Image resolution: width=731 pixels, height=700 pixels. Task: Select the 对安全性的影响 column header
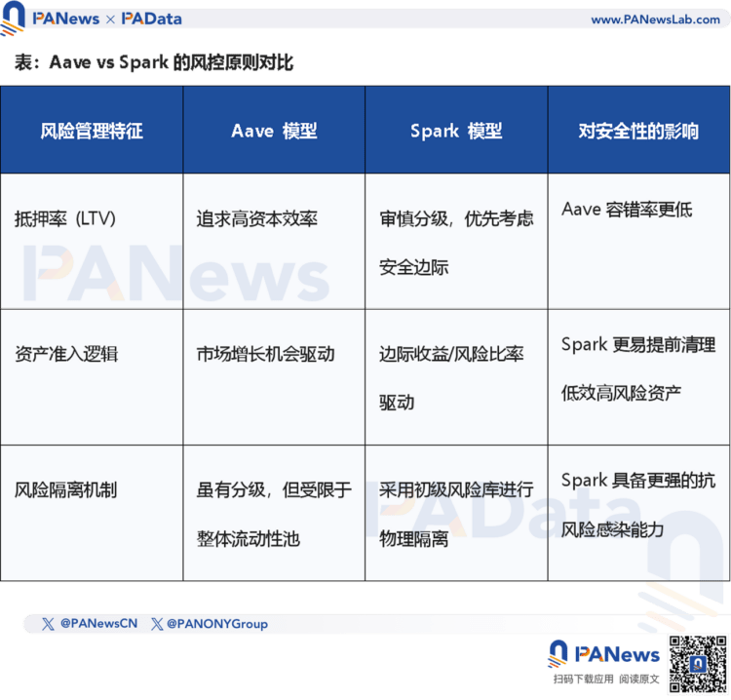[x=638, y=131]
